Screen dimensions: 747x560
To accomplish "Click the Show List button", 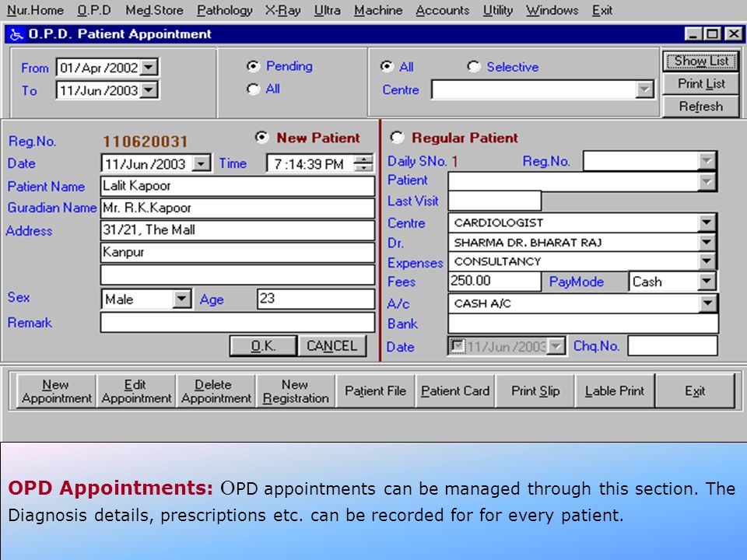I will tap(701, 61).
